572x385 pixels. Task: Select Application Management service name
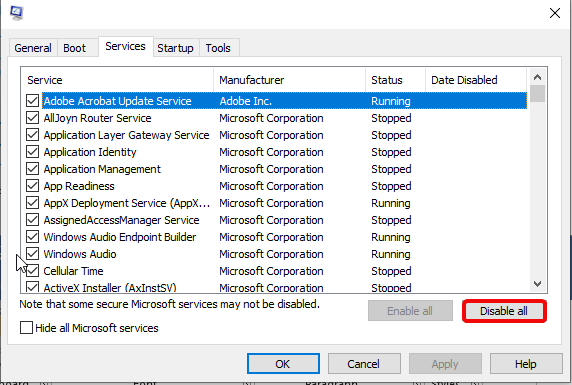click(102, 169)
